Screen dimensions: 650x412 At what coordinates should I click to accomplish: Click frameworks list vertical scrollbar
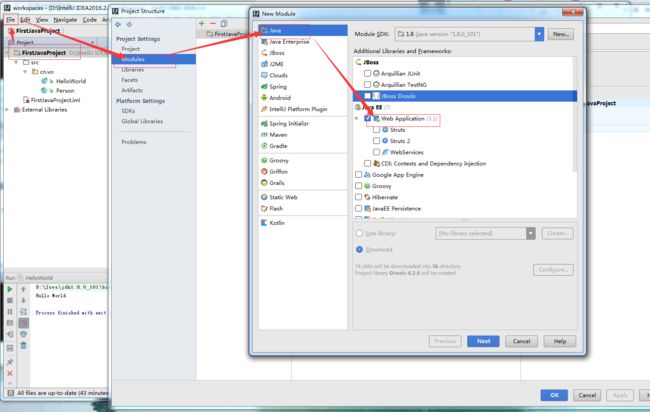pyautogui.click(x=574, y=114)
